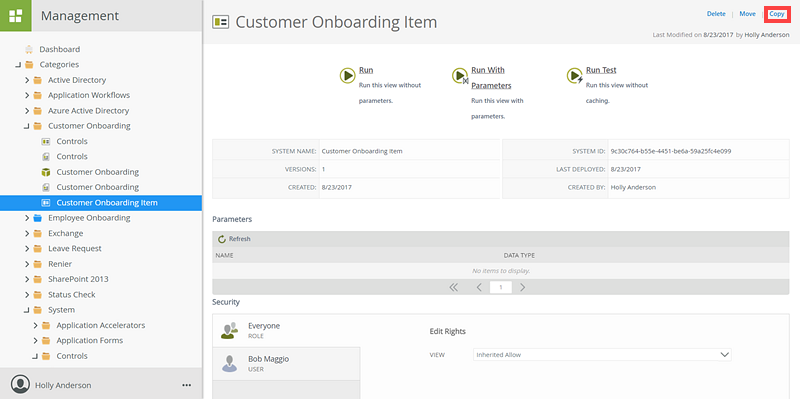This screenshot has height=399, width=800.
Task: Click the Holly Anderson user avatar icon
Action: pyautogui.click(x=20, y=385)
